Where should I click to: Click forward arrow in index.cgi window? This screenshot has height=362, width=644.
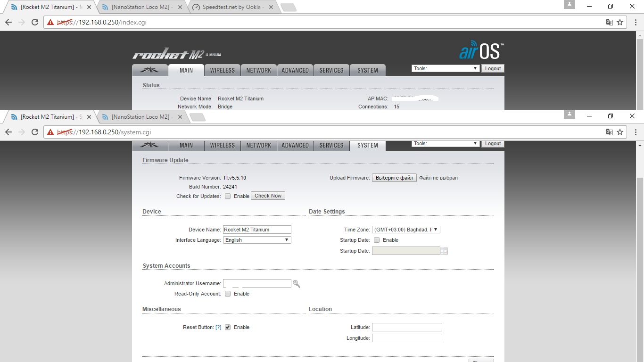tap(22, 22)
